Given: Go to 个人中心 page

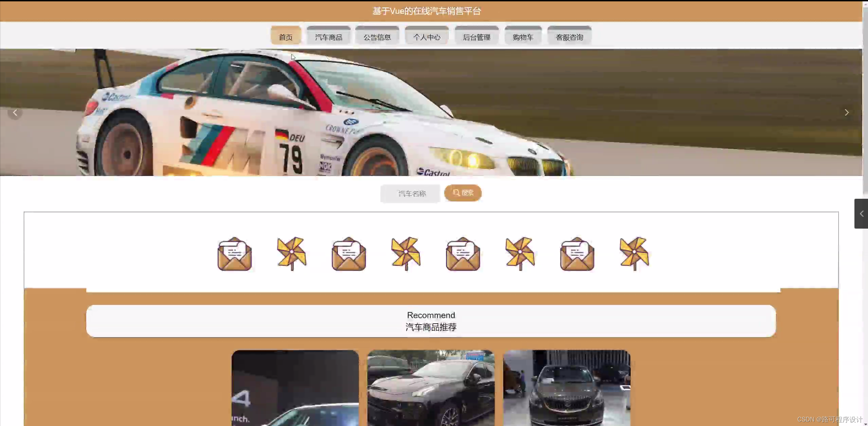Looking at the screenshot, I should 427,37.
